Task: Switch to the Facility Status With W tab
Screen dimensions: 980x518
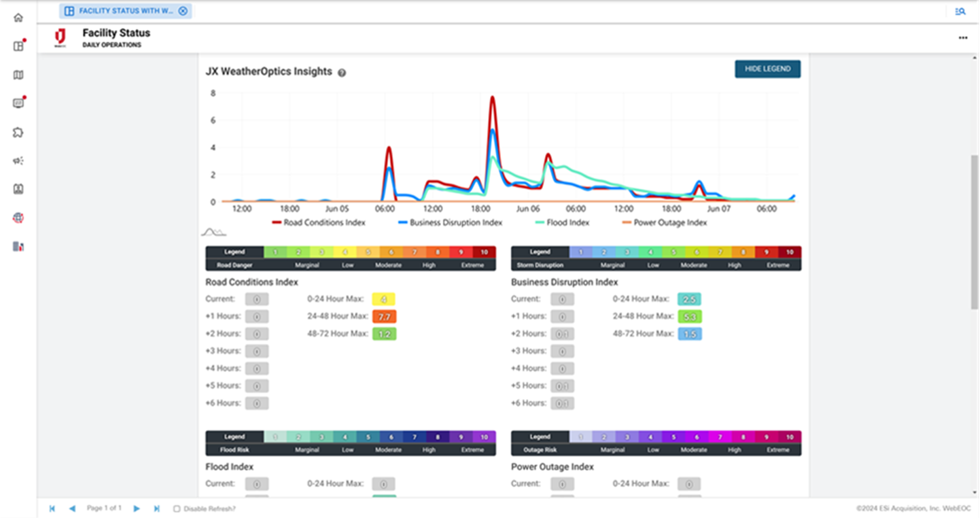Action: click(x=122, y=11)
